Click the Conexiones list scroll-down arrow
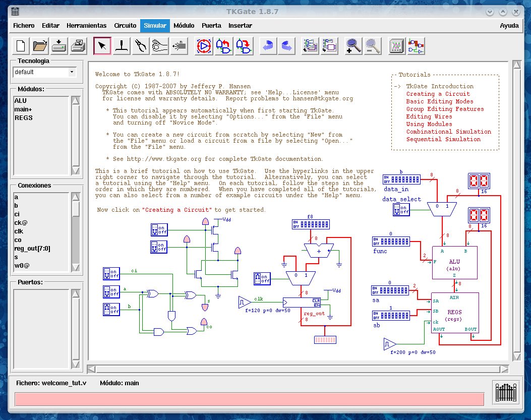The height and width of the screenshot is (420, 531). pyautogui.click(x=76, y=267)
